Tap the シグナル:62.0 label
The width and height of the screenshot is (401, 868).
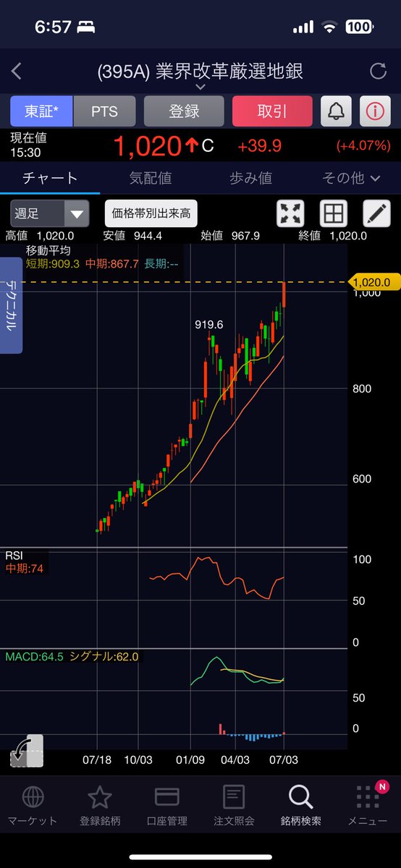click(104, 657)
